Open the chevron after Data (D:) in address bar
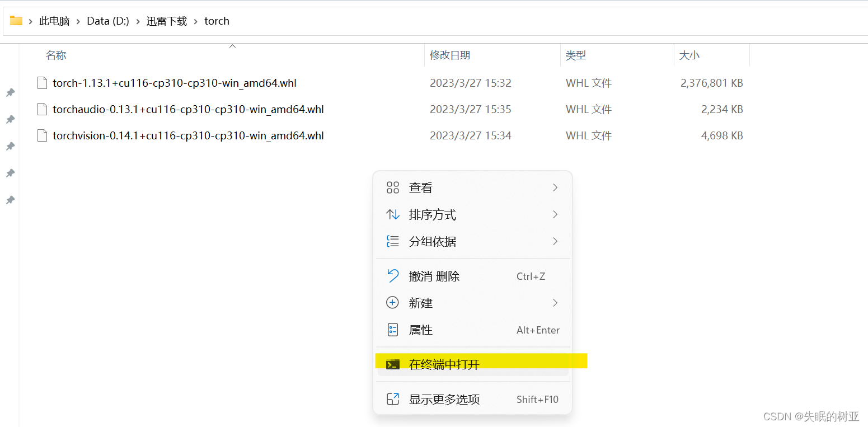 (138, 21)
